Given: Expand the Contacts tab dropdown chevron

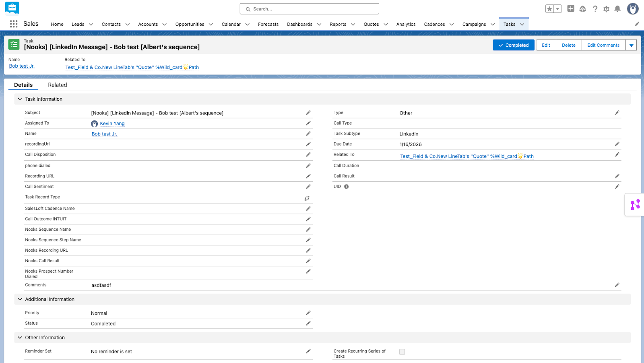Looking at the screenshot, I should (128, 24).
